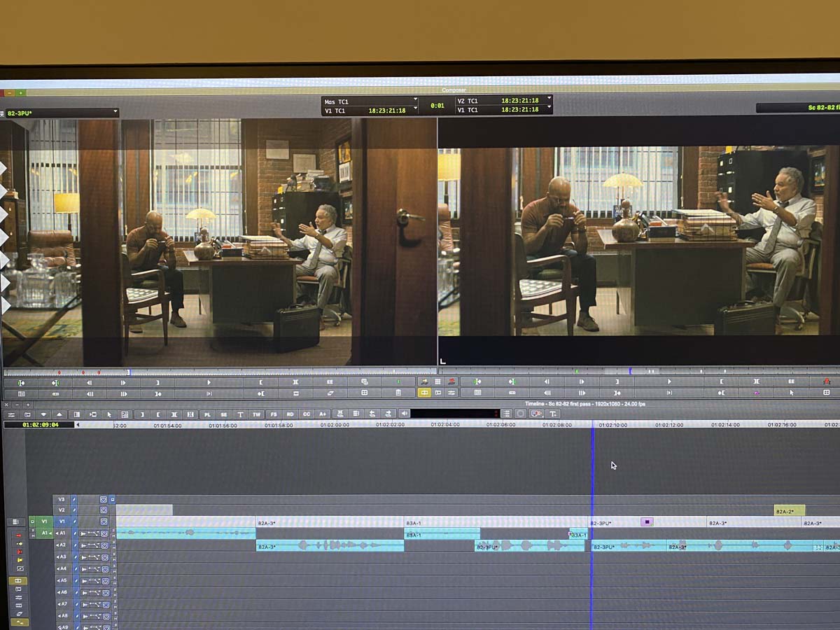Image resolution: width=840 pixels, height=630 pixels.
Task: Open the title tool T icon right of timecode display
Action: (x=553, y=414)
